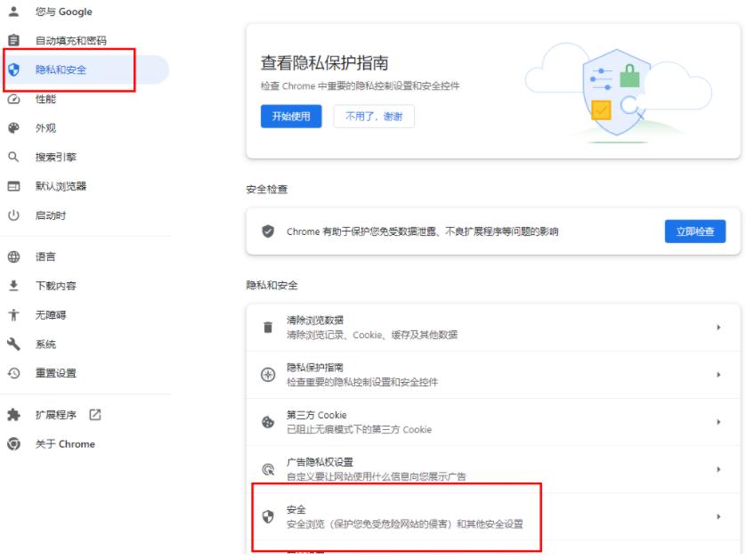Screen dimensions: 746x560
Task: Click the speedometer icon for 性能
Action: coord(13,99)
